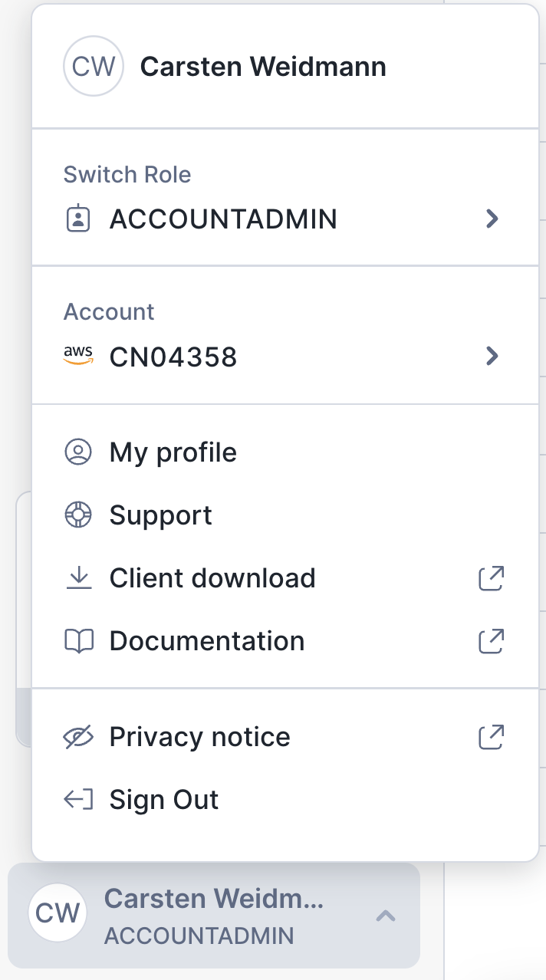Select the Support menu entry
Viewport: 546px width, 980px height.
coord(161,515)
